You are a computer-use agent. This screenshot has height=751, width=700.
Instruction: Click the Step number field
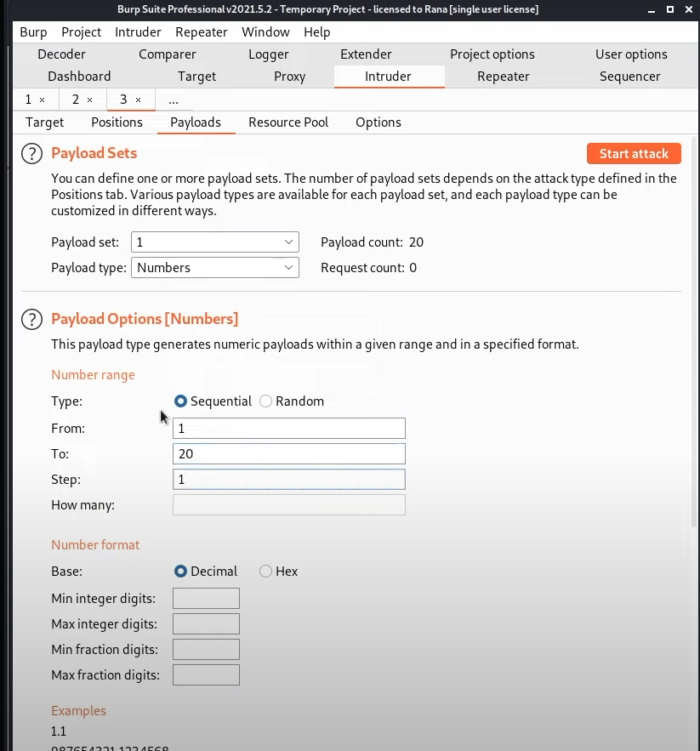pos(289,480)
